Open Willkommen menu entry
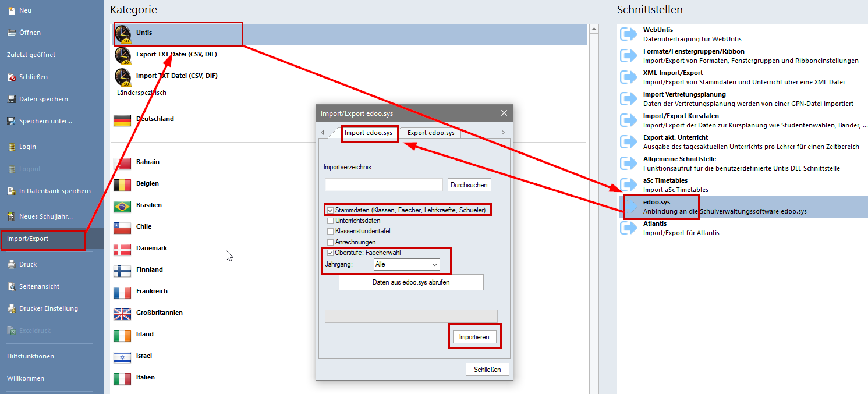 pyautogui.click(x=26, y=378)
